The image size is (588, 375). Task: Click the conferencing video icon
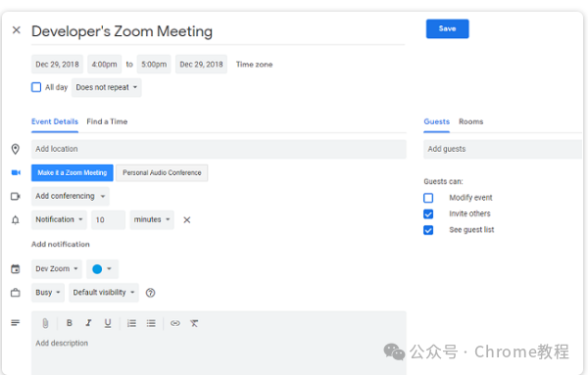click(16, 196)
